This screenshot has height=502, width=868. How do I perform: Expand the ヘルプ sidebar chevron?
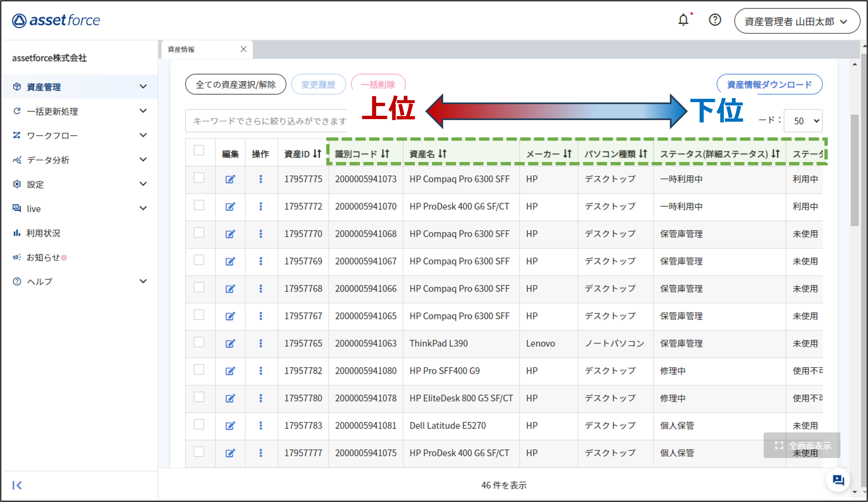(x=143, y=281)
